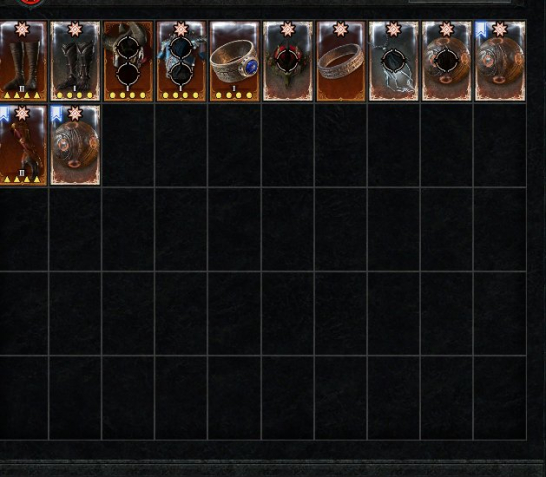Viewport: 546px width, 477px height.
Task: Select the horned helm with two sockets
Action: tap(128, 61)
